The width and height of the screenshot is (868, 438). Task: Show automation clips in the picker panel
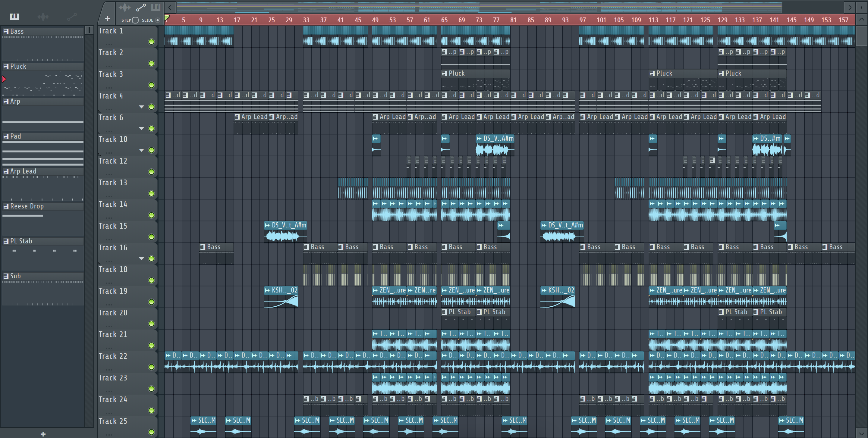(72, 17)
